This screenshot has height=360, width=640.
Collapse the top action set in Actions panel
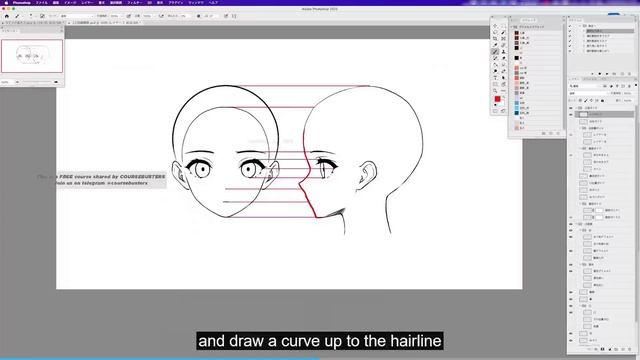point(580,26)
